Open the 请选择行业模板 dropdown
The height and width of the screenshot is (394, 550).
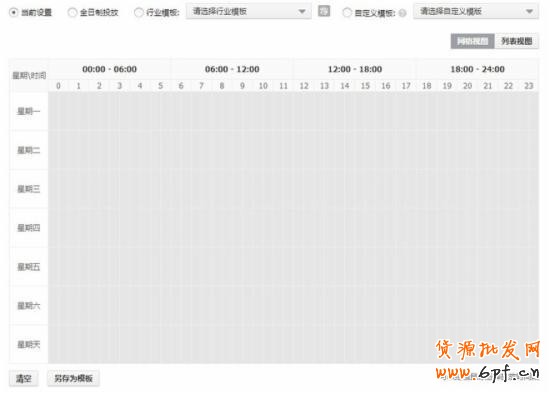[249, 12]
